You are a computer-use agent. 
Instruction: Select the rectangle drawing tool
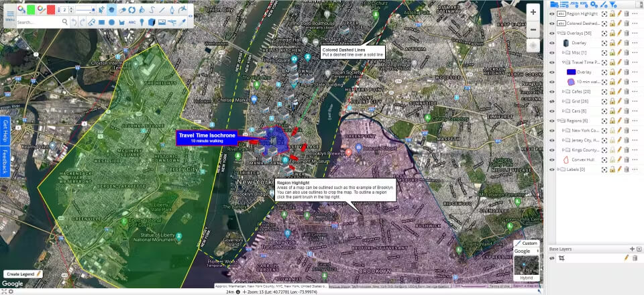(101, 22)
